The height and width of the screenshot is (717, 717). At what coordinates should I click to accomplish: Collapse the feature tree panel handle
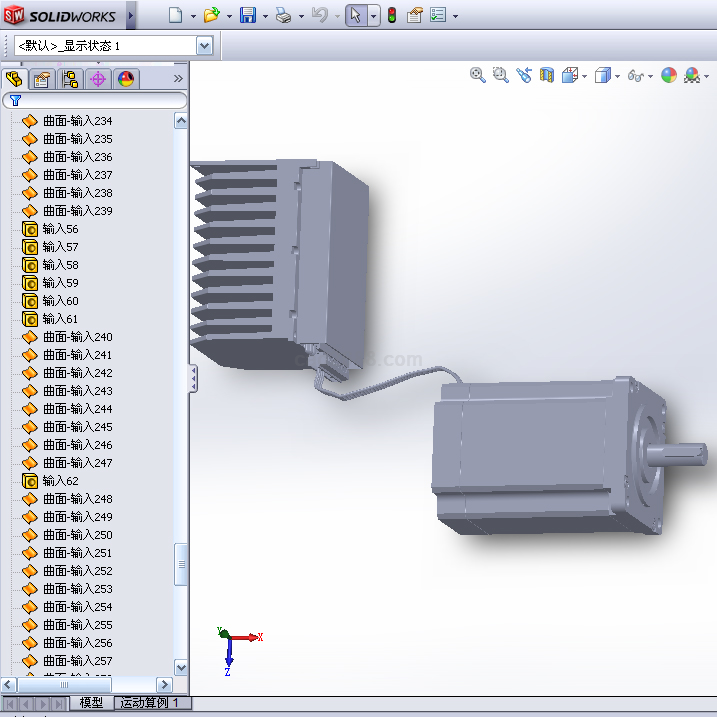(193, 378)
